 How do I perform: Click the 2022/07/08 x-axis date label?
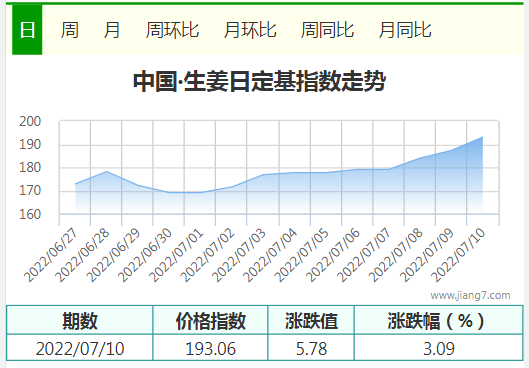[x=395, y=255]
